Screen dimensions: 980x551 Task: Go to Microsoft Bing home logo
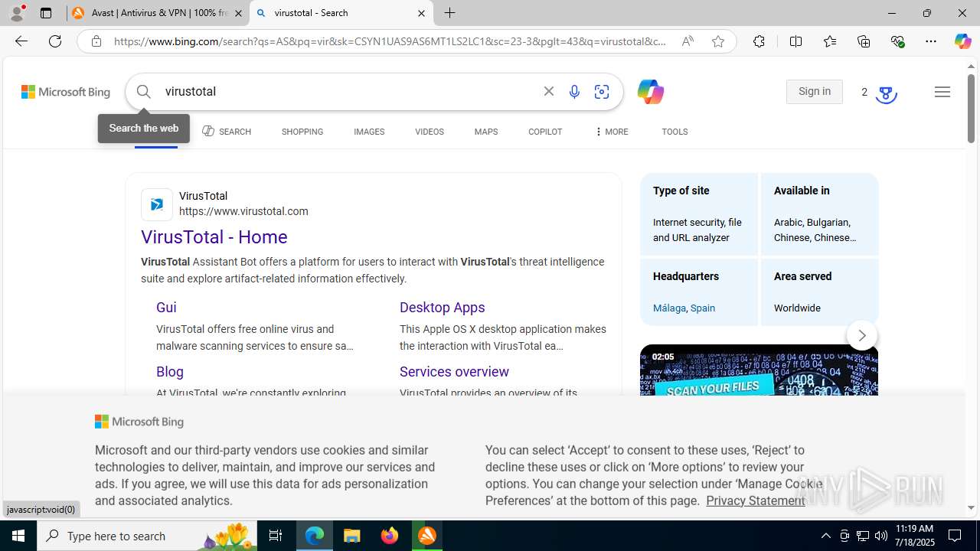click(66, 92)
